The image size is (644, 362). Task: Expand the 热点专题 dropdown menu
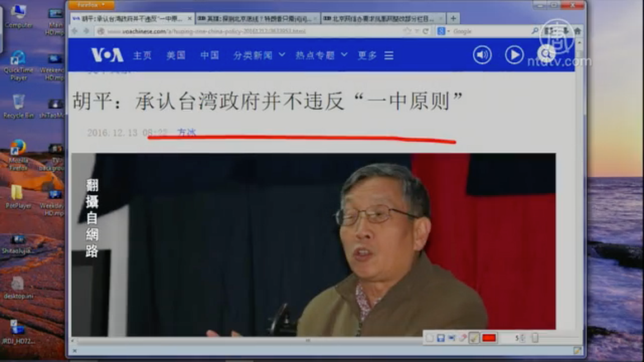coord(320,55)
